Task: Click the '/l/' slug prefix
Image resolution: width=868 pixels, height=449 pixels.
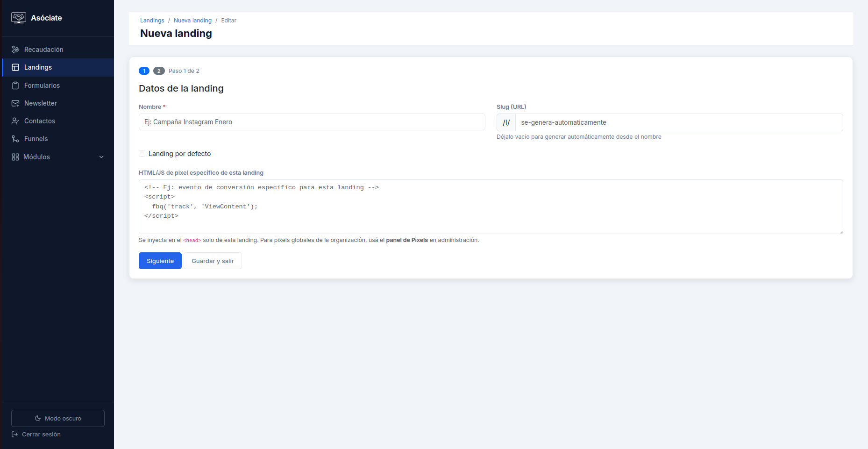Action: point(506,122)
